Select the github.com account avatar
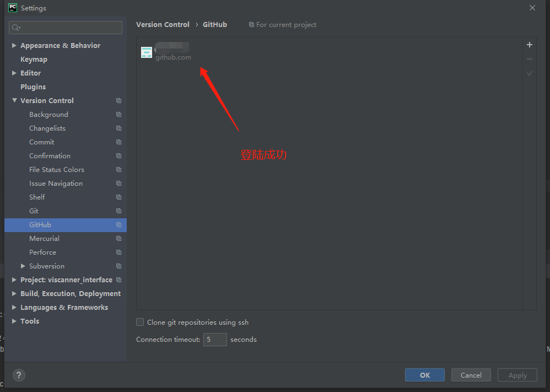The height and width of the screenshot is (392, 550). coord(146,52)
